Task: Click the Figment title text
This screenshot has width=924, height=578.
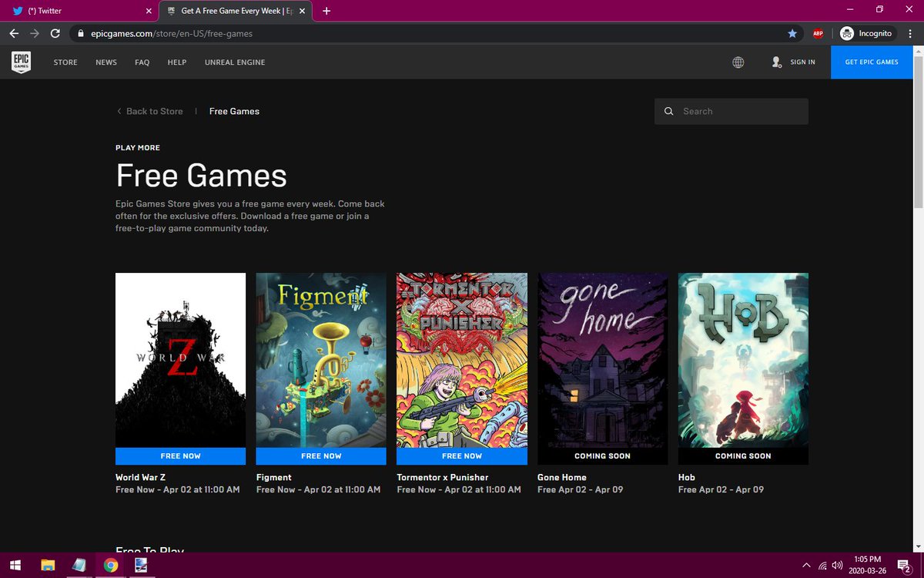Action: click(x=274, y=477)
